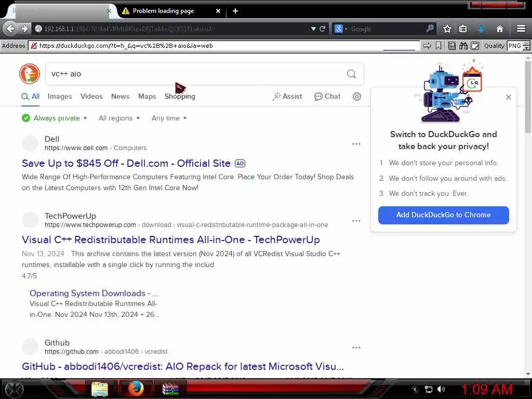Switch to the News tab

tap(120, 96)
